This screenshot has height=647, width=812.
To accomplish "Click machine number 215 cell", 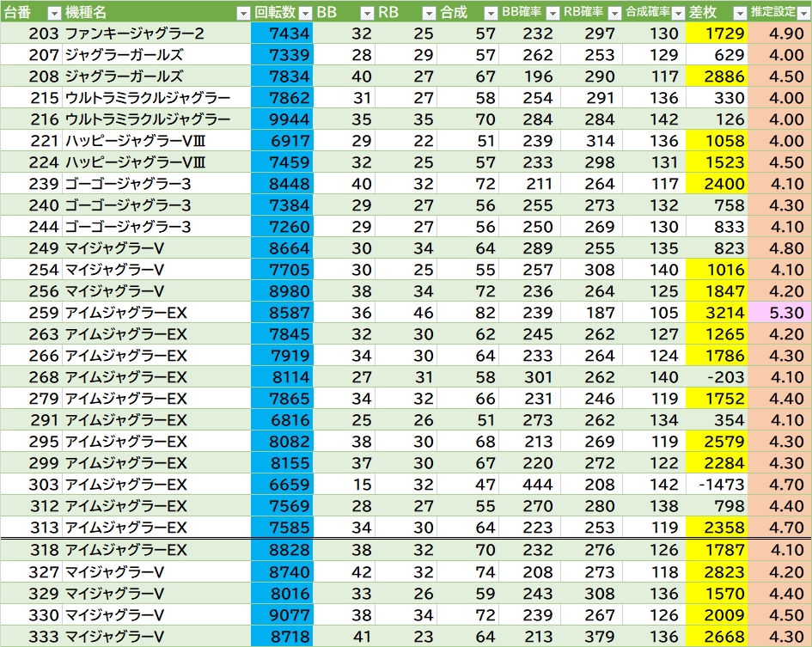I will tap(32, 97).
